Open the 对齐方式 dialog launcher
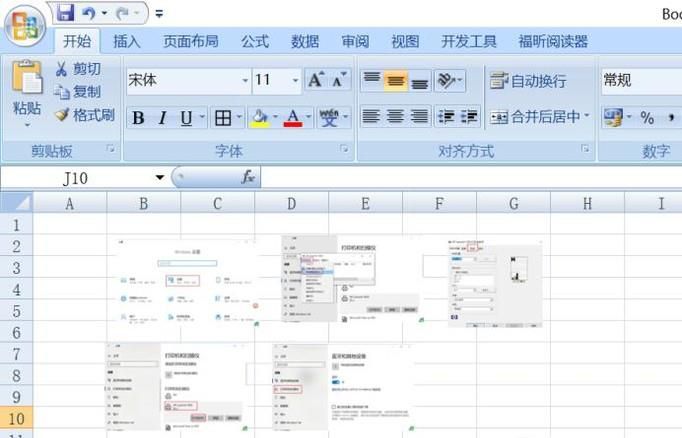The width and height of the screenshot is (682, 438). (585, 149)
